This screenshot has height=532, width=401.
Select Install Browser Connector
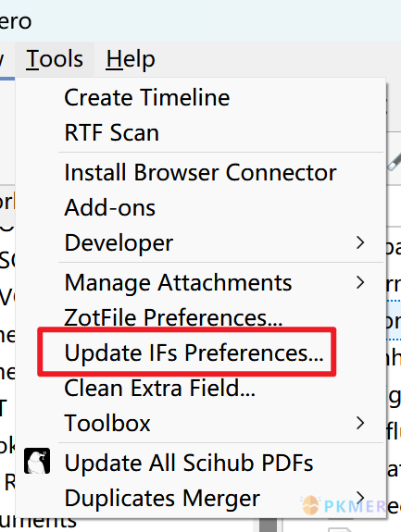[200, 172]
